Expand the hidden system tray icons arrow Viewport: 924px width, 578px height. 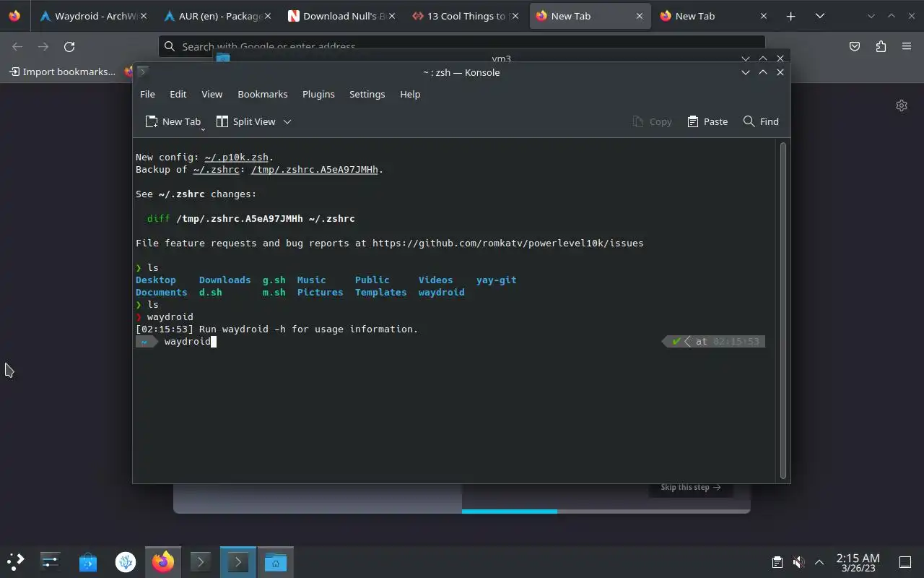[819, 561]
